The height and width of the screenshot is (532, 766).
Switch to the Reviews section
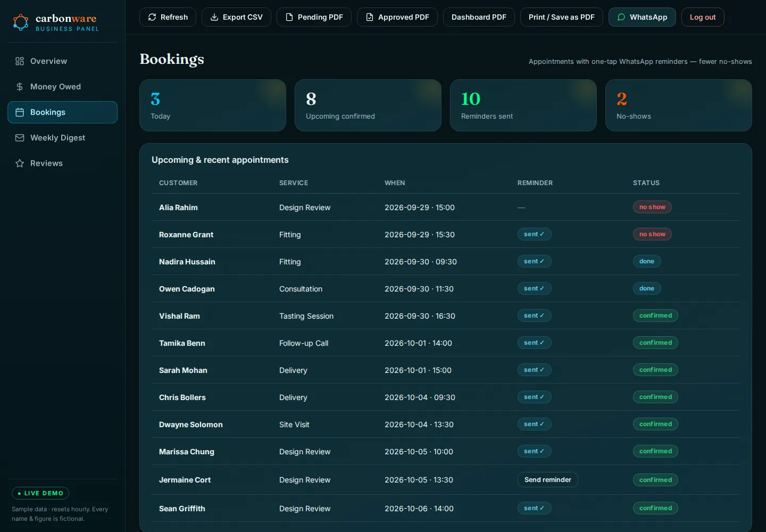(x=63, y=163)
